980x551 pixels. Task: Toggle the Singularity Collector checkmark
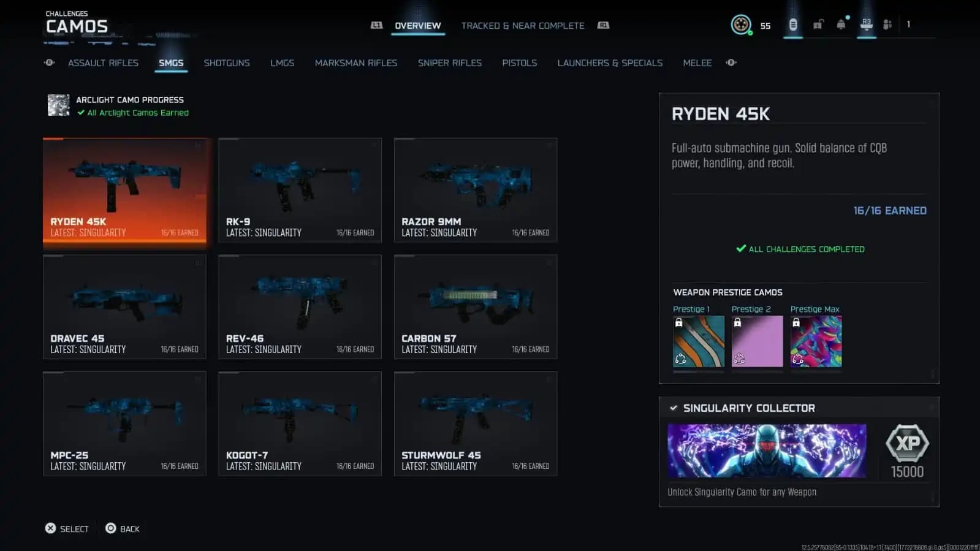[x=674, y=408]
